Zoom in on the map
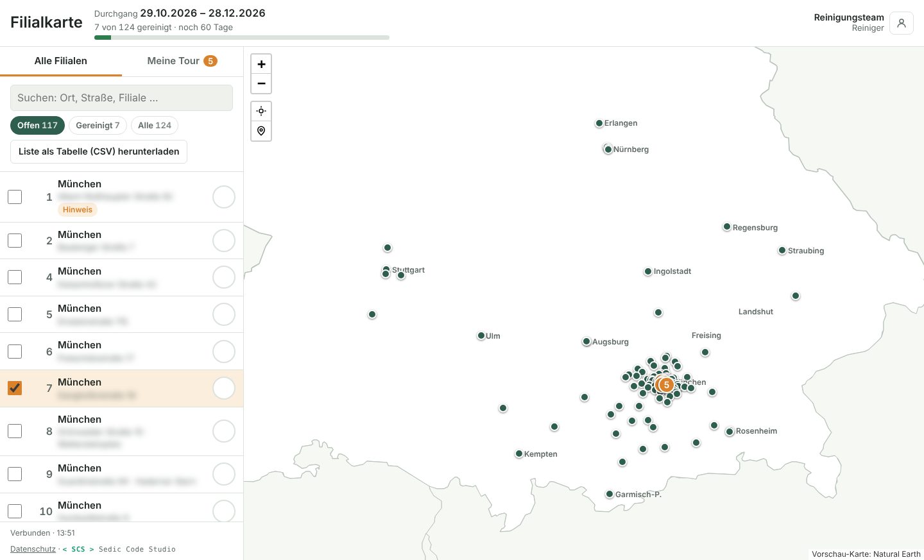Viewport: 924px width, 560px height. (261, 64)
